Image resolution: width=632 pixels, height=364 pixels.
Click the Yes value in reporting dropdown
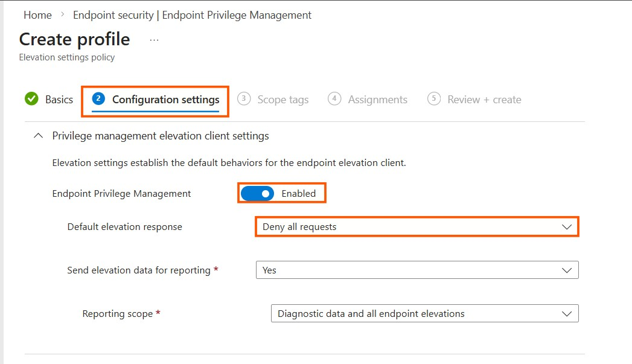[x=269, y=270]
